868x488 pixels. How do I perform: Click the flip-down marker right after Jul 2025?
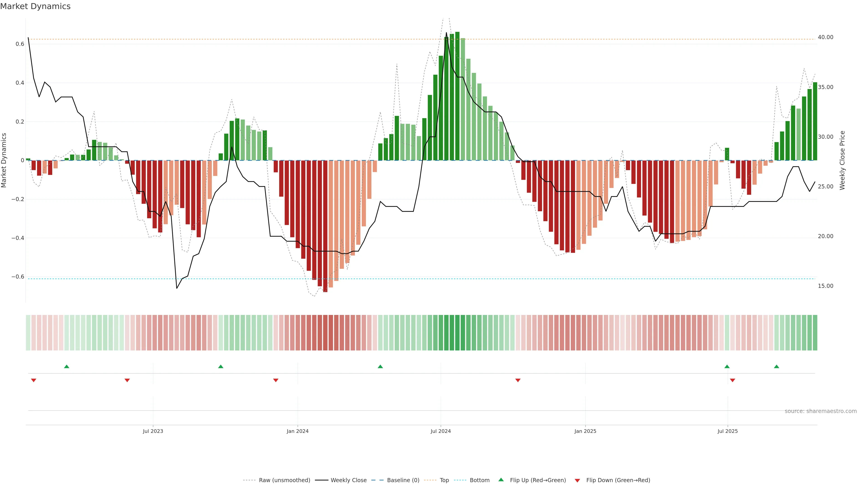733,380
